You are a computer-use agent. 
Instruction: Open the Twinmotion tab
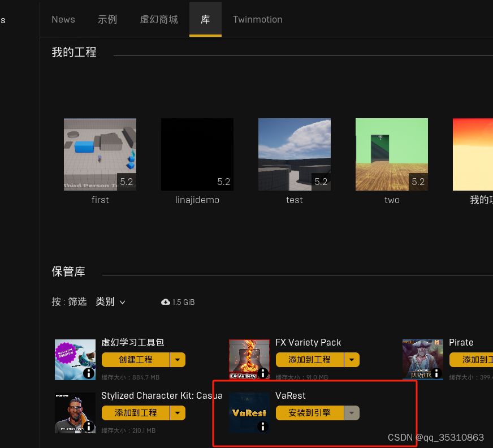pyautogui.click(x=257, y=19)
